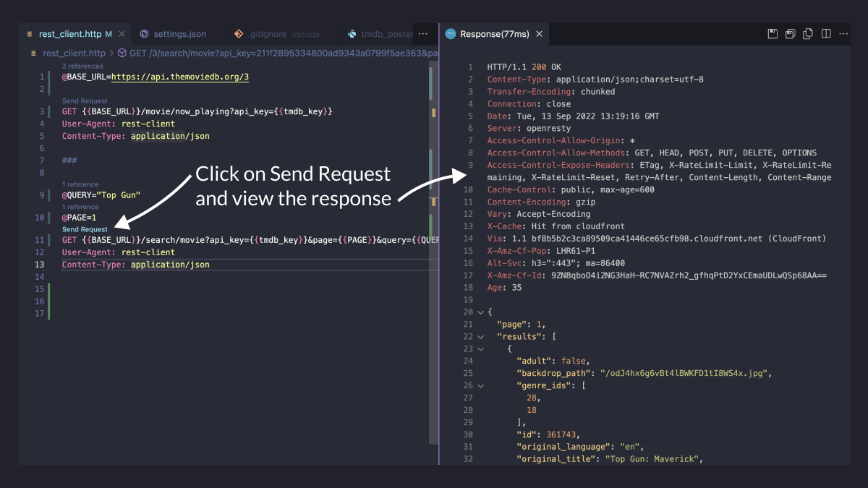Click the file icon on the tmdb_poster tab
The width and height of the screenshot is (868, 488).
(352, 33)
